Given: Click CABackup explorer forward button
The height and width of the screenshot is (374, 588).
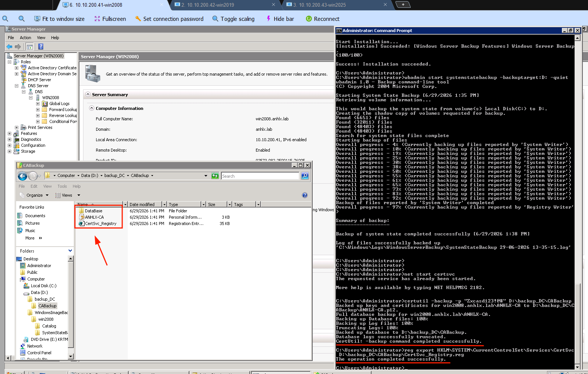Looking at the screenshot, I should coord(33,176).
